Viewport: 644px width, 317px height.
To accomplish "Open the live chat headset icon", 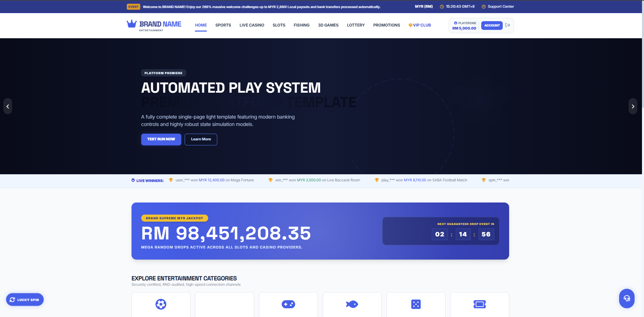I will click(x=627, y=298).
